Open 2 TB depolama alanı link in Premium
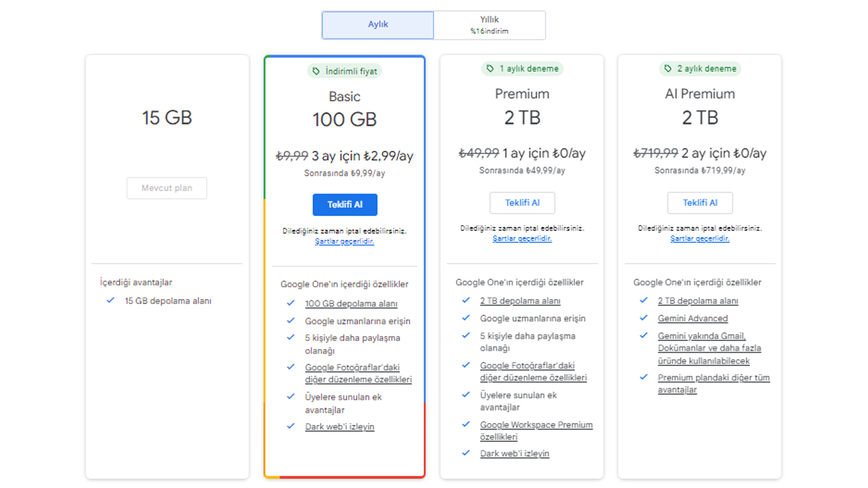 click(x=520, y=301)
